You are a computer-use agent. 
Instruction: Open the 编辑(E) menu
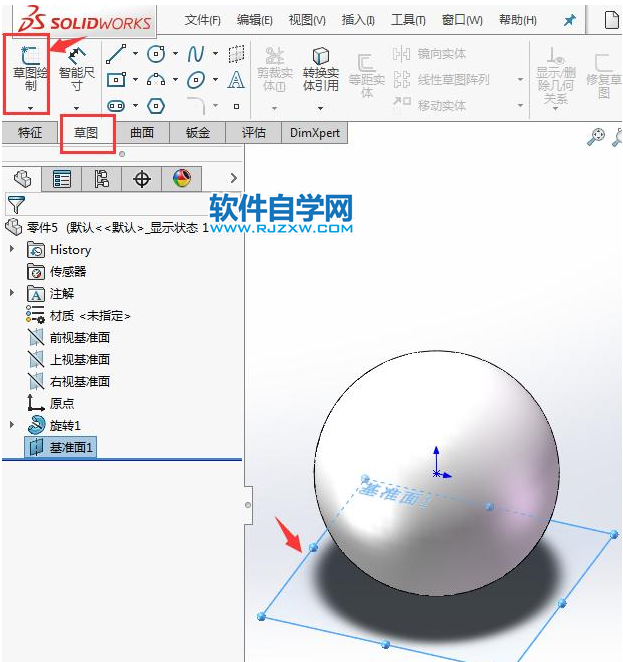(255, 20)
